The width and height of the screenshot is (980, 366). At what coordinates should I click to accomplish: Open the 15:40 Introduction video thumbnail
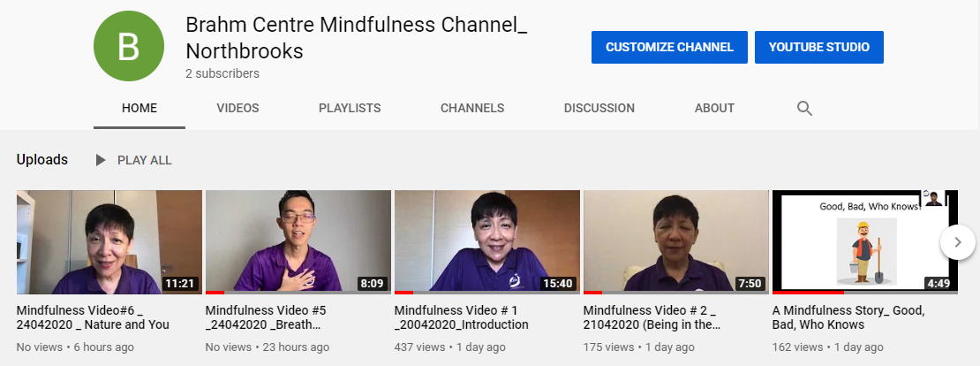pyautogui.click(x=486, y=242)
